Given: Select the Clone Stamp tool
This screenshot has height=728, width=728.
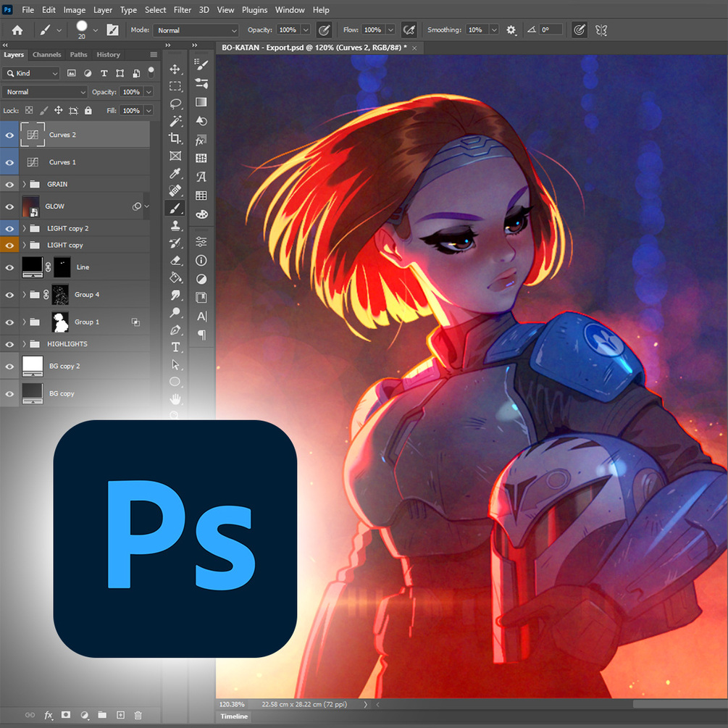Looking at the screenshot, I should tap(175, 225).
